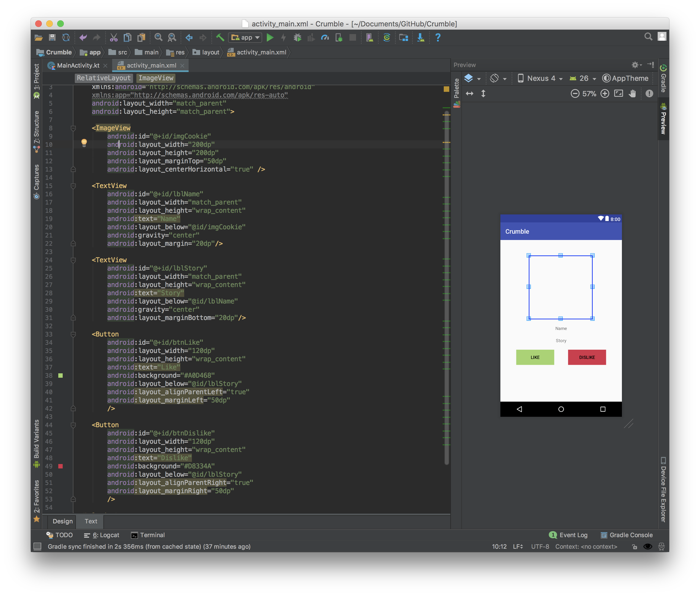Viewport: 700px width, 596px height.
Task: Click the Hide preview panel arrow icon
Action: coord(650,65)
